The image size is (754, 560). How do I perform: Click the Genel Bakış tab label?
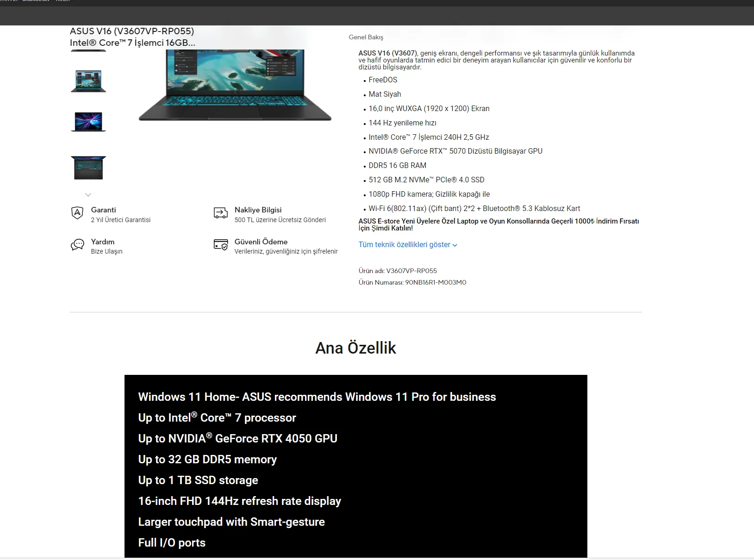pyautogui.click(x=366, y=37)
